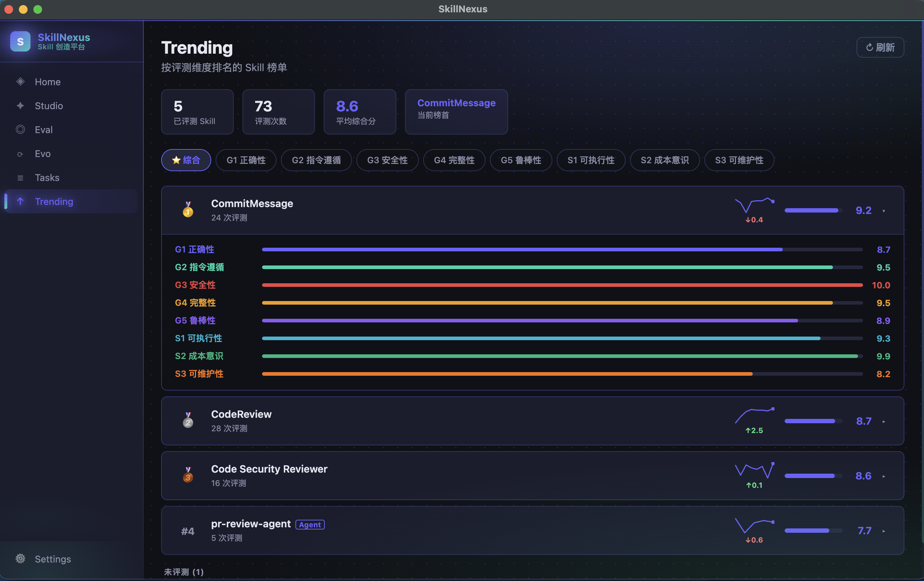Select the S2 成本意识 filter chip

664,160
